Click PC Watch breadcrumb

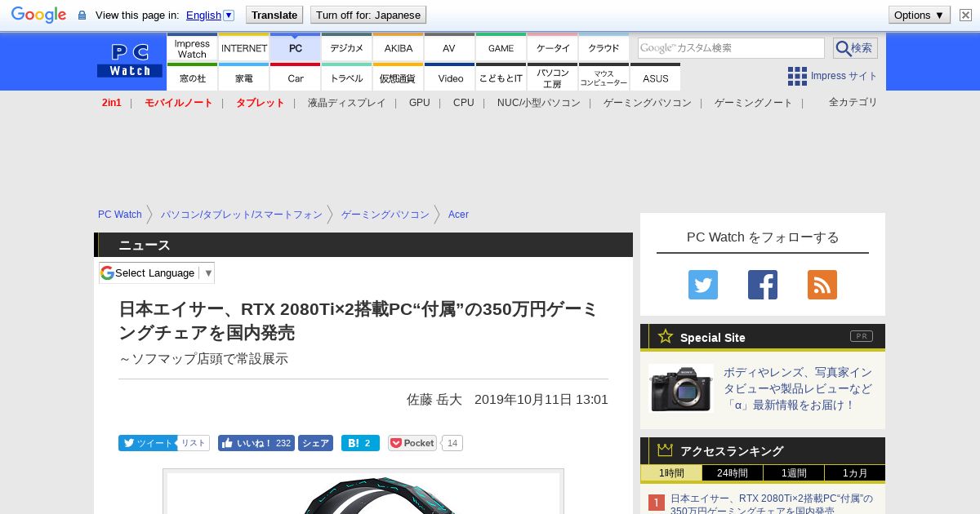[x=120, y=215]
